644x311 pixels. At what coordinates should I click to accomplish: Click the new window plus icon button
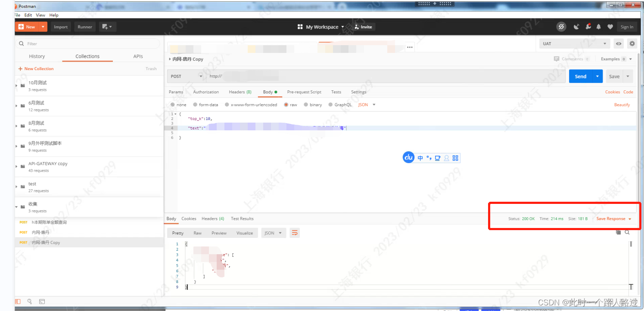click(x=107, y=27)
